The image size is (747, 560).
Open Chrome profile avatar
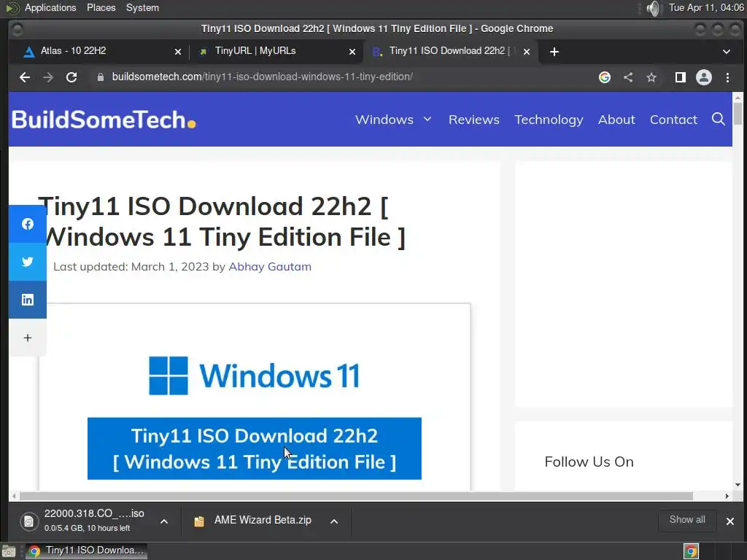point(704,77)
